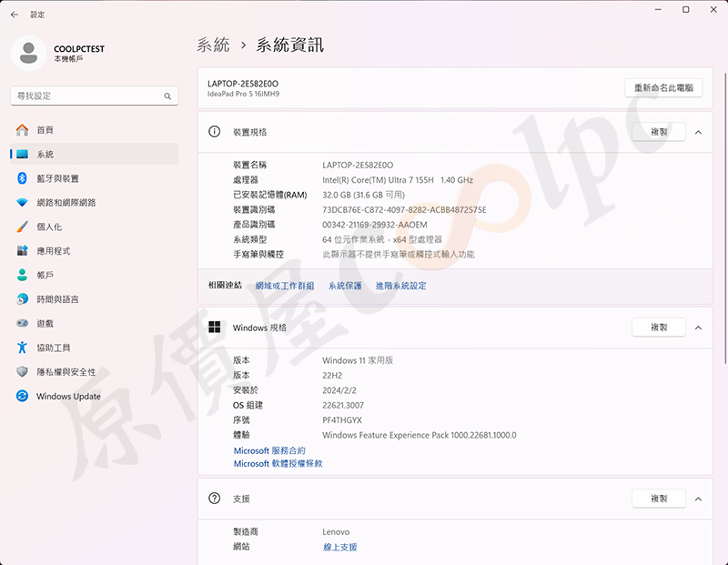This screenshot has height=565, width=728.
Task: Click the Accessibility figure icon
Action: coord(22,348)
